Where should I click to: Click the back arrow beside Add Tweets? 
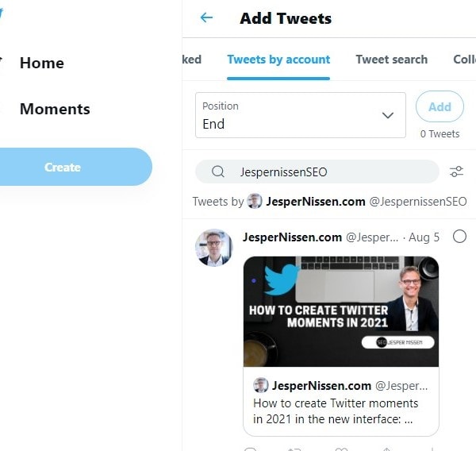tap(206, 17)
